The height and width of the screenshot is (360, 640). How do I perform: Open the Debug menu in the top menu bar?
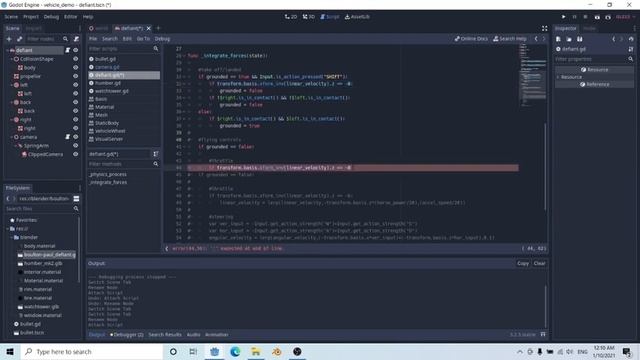(x=51, y=17)
